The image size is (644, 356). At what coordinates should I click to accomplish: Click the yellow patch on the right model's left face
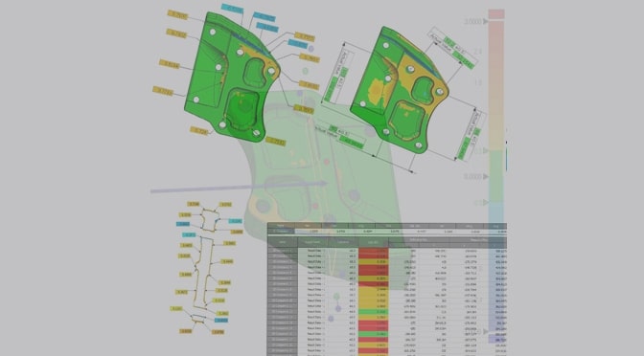point(377,88)
